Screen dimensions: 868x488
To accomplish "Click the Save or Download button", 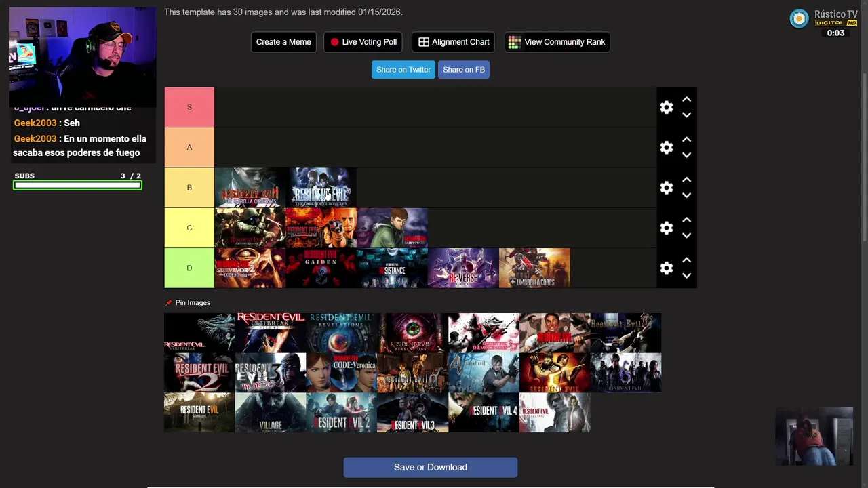I will [x=431, y=467].
